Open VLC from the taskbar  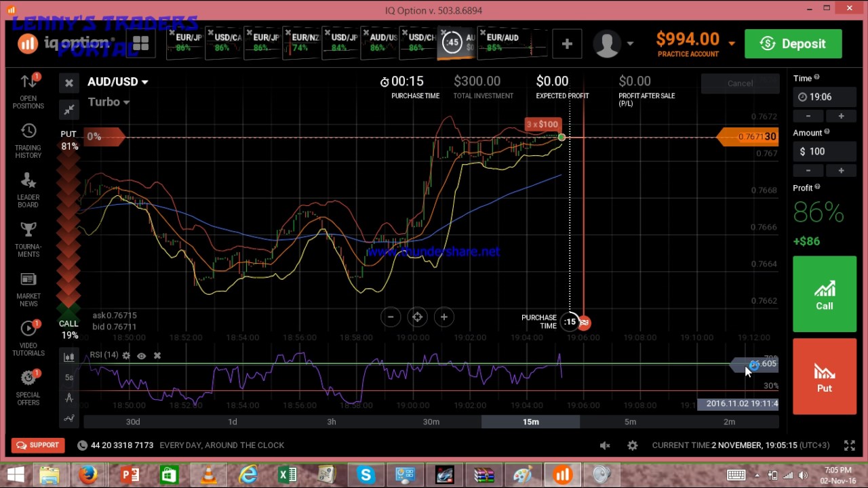click(208, 474)
